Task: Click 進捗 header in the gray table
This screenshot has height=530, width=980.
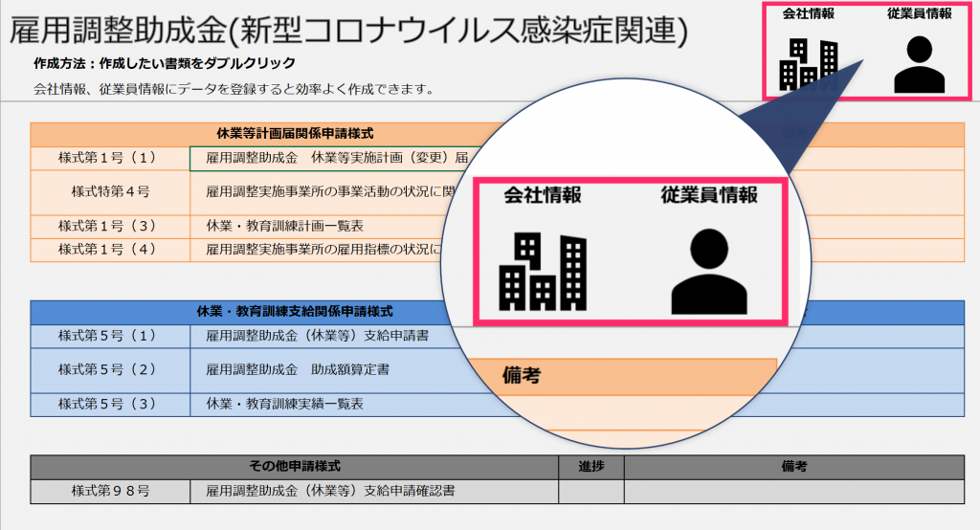Action: (x=591, y=467)
